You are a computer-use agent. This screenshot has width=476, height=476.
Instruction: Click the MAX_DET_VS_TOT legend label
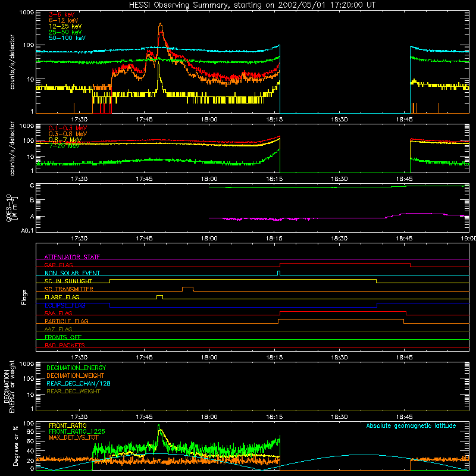[x=73, y=437]
